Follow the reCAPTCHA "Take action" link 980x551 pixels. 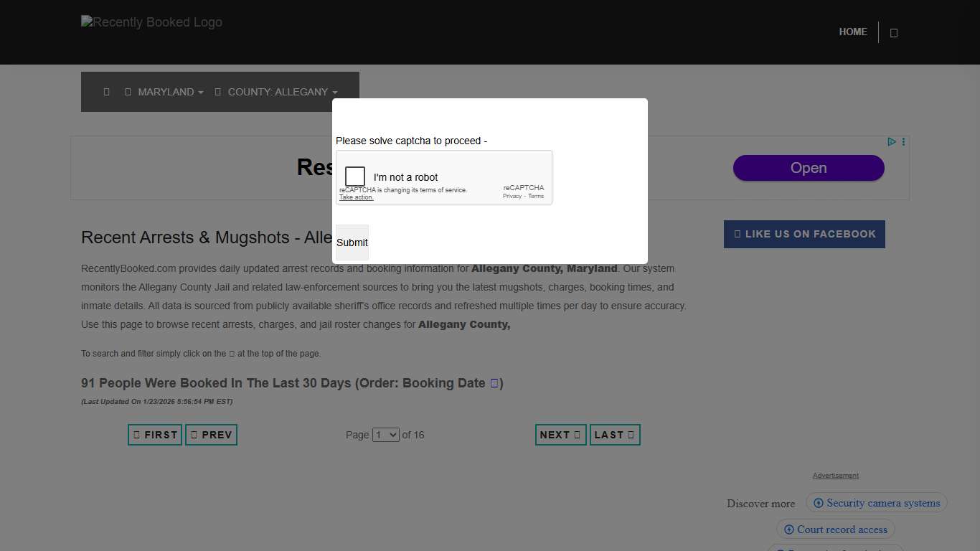tap(357, 197)
